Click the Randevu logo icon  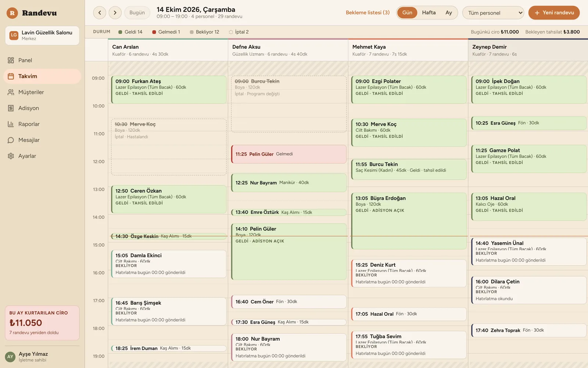tap(12, 13)
